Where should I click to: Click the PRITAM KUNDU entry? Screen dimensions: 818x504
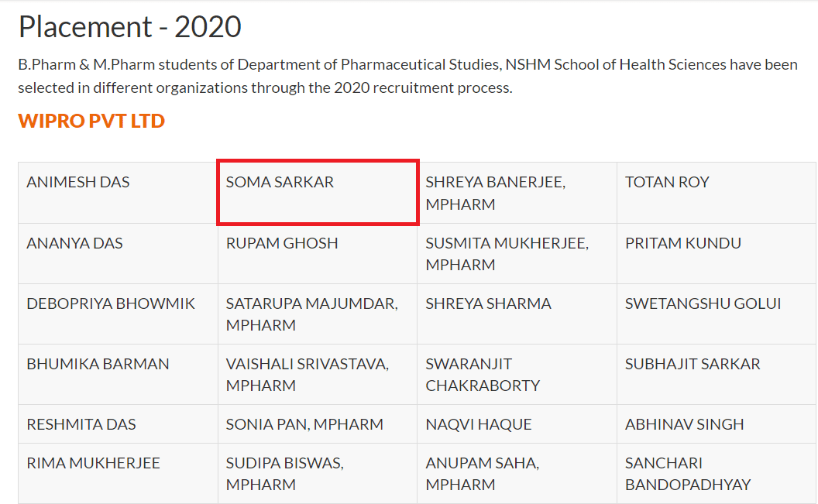coord(716,253)
